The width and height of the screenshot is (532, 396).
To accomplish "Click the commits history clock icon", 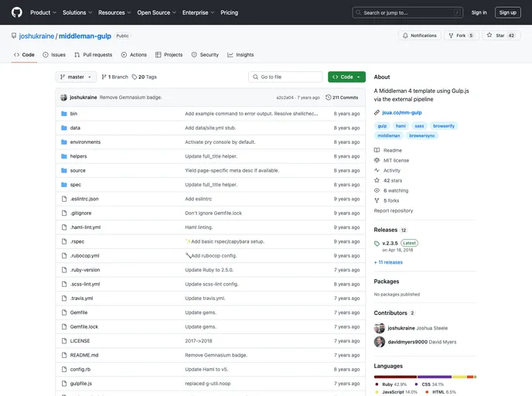I will click(x=328, y=97).
